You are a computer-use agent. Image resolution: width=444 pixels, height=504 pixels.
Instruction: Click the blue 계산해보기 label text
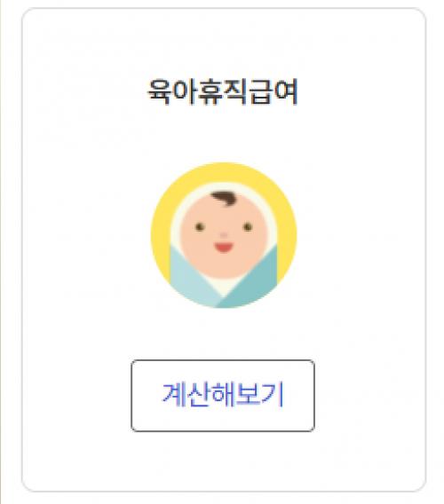click(x=223, y=394)
